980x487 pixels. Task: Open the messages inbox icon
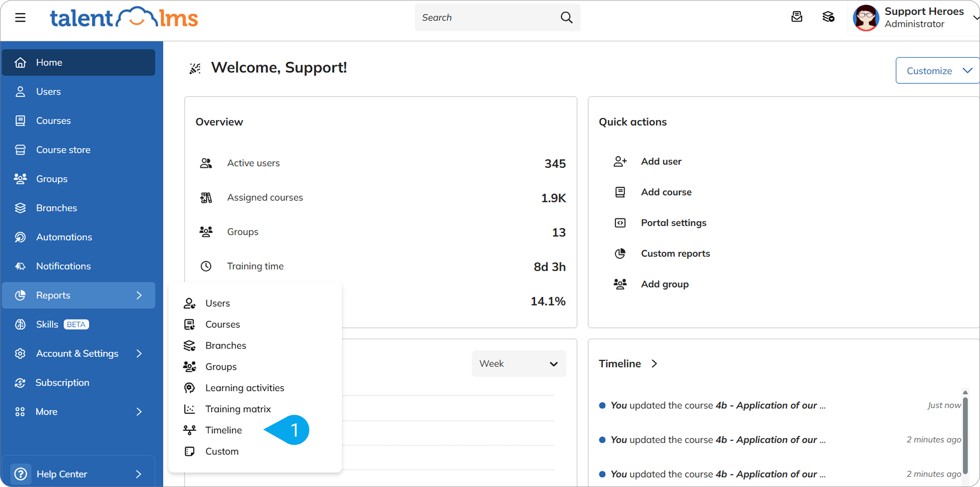[x=796, y=17]
